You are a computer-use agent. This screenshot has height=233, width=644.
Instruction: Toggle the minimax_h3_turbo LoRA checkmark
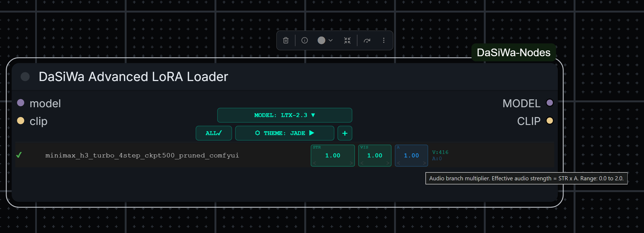pos(19,155)
